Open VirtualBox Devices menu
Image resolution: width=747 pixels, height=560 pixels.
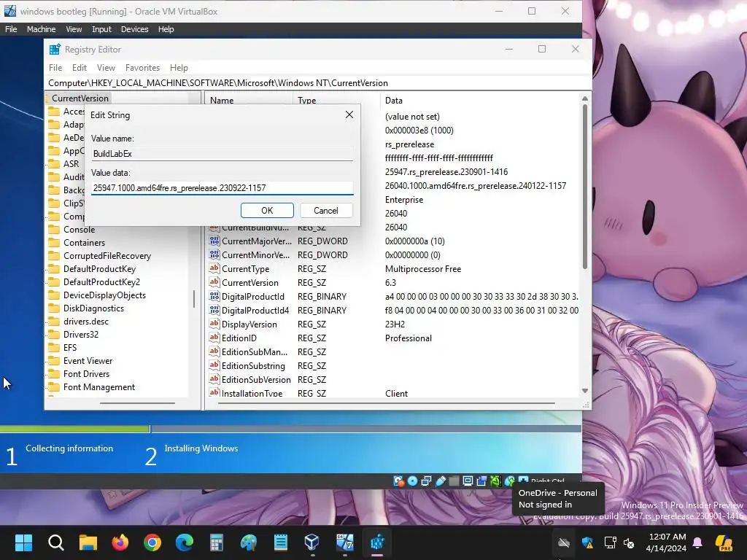(x=134, y=29)
